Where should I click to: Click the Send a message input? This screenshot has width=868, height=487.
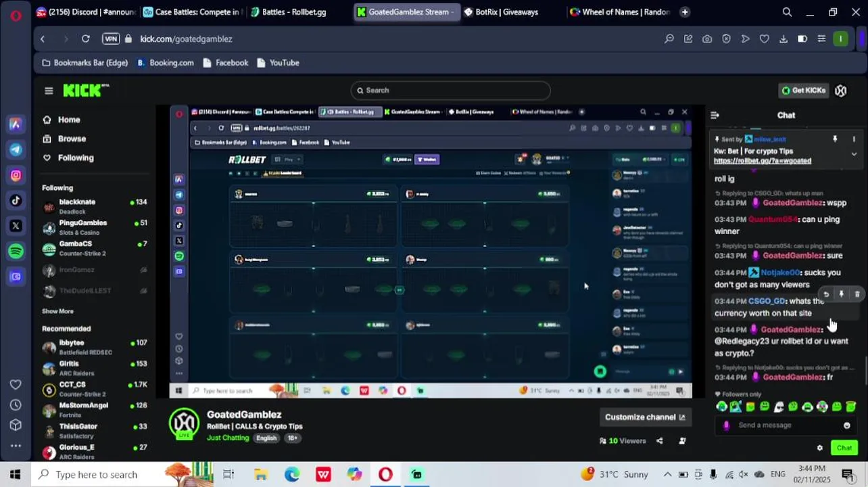click(786, 425)
